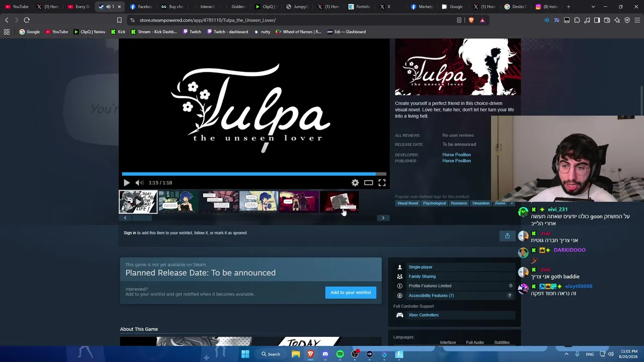Viewport: 644px width, 362px height.
Task: Click the Sign in link
Action: click(130, 233)
